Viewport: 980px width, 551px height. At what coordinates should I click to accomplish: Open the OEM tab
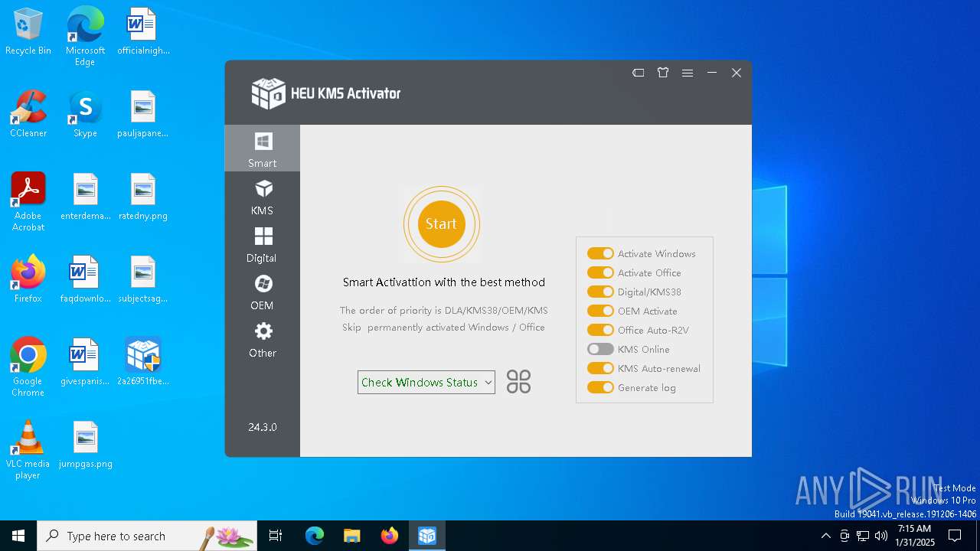click(x=262, y=292)
